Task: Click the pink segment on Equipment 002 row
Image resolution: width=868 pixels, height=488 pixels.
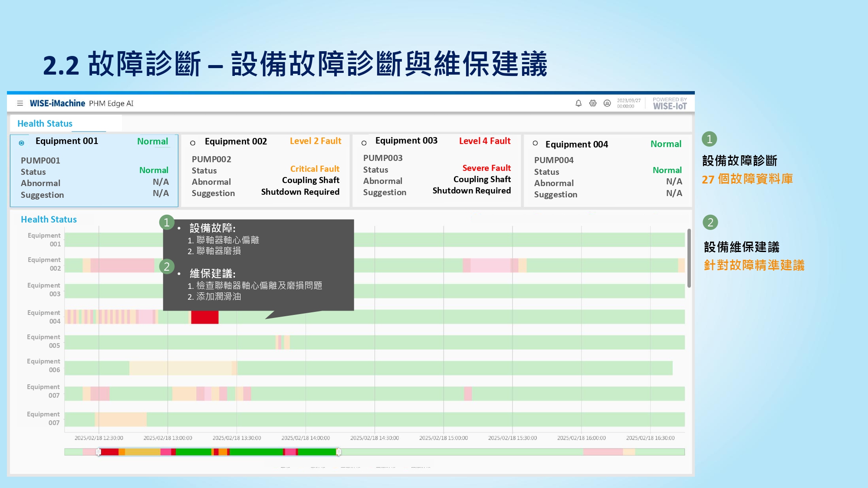Action: 122,265
